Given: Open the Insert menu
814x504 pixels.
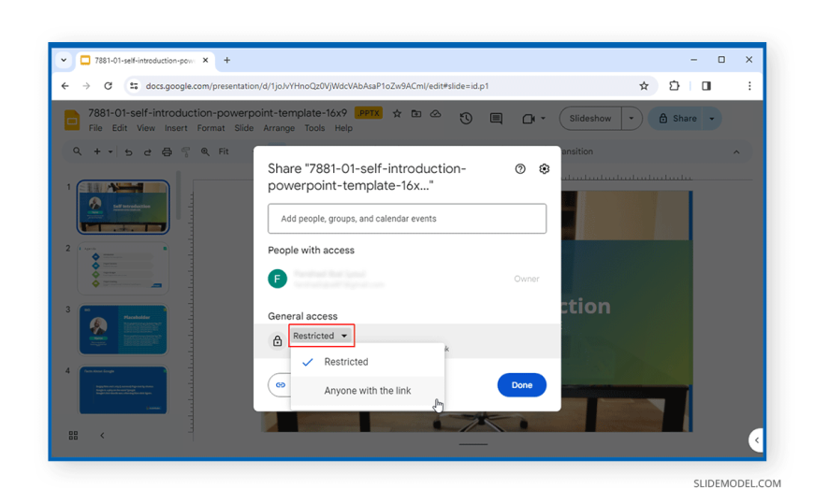Looking at the screenshot, I should click(x=176, y=128).
